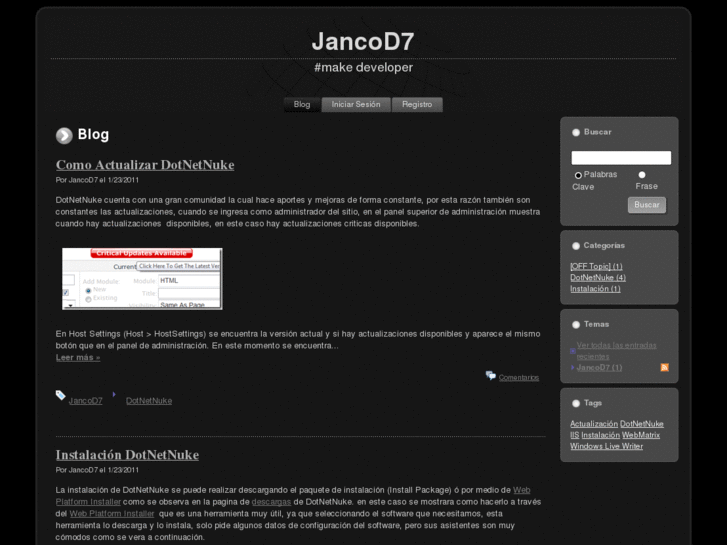Image resolution: width=727 pixels, height=545 pixels.
Task: Click the RSS feed icon in Temas
Action: tap(664, 367)
